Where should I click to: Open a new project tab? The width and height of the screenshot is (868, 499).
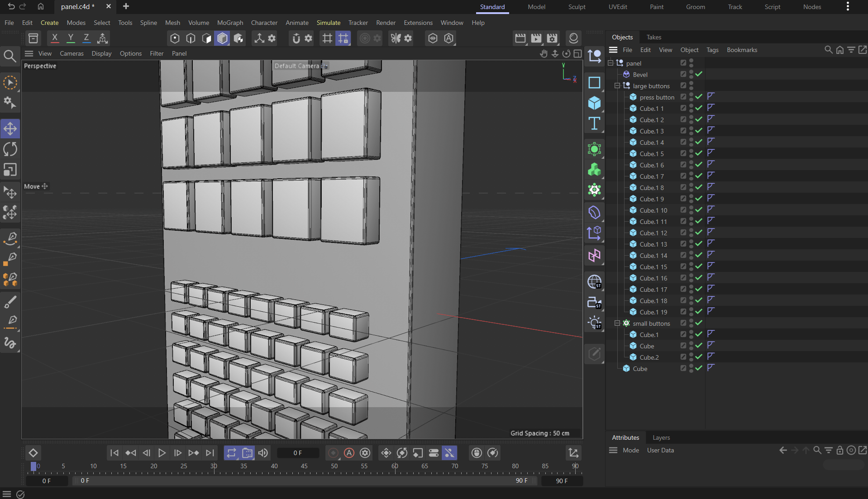(126, 6)
